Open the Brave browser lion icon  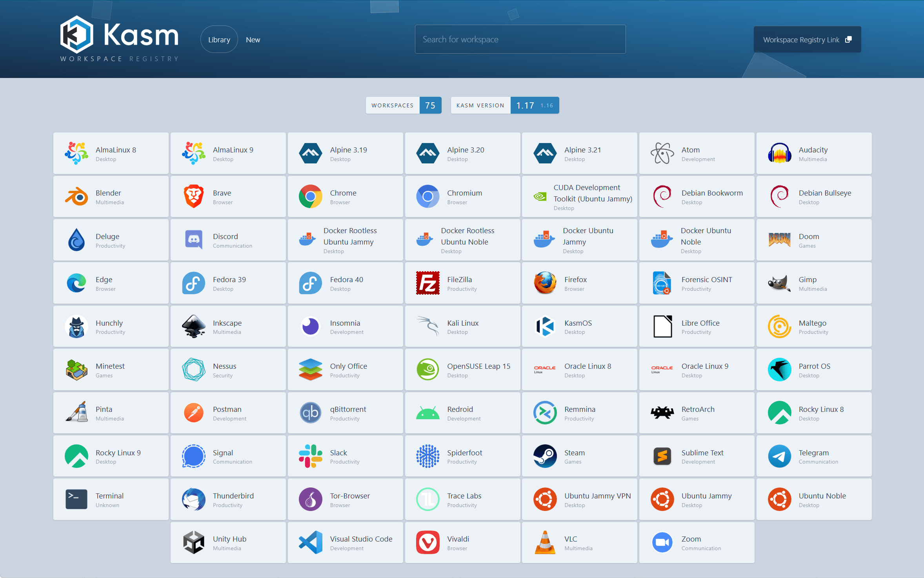click(193, 197)
